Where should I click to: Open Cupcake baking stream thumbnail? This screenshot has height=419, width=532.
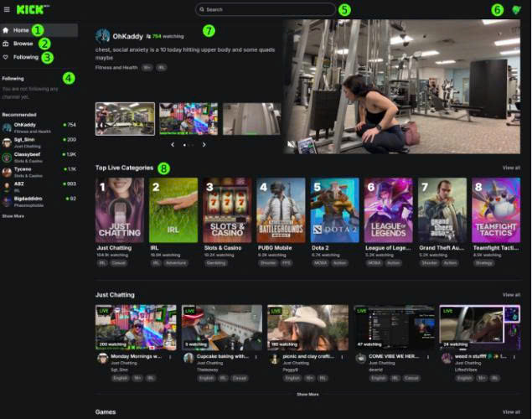pyautogui.click(x=222, y=328)
